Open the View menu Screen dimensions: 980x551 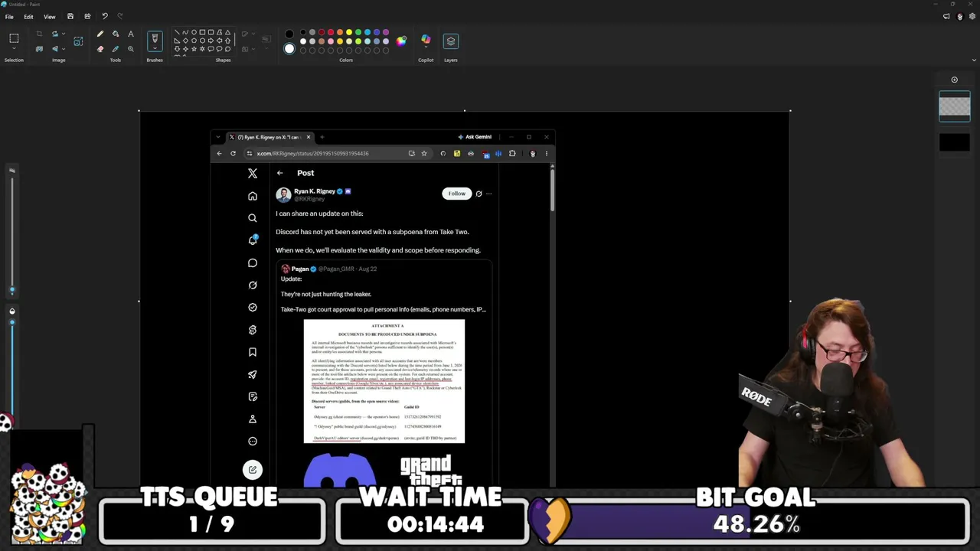(49, 16)
